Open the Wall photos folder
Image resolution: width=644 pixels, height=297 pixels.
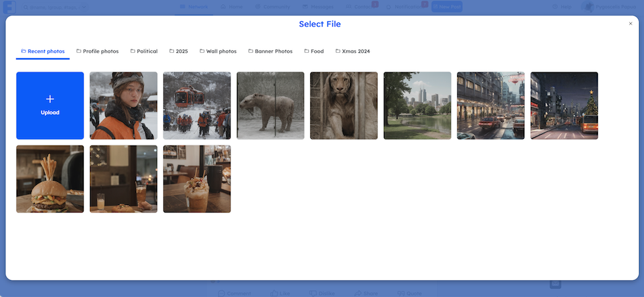(218, 51)
